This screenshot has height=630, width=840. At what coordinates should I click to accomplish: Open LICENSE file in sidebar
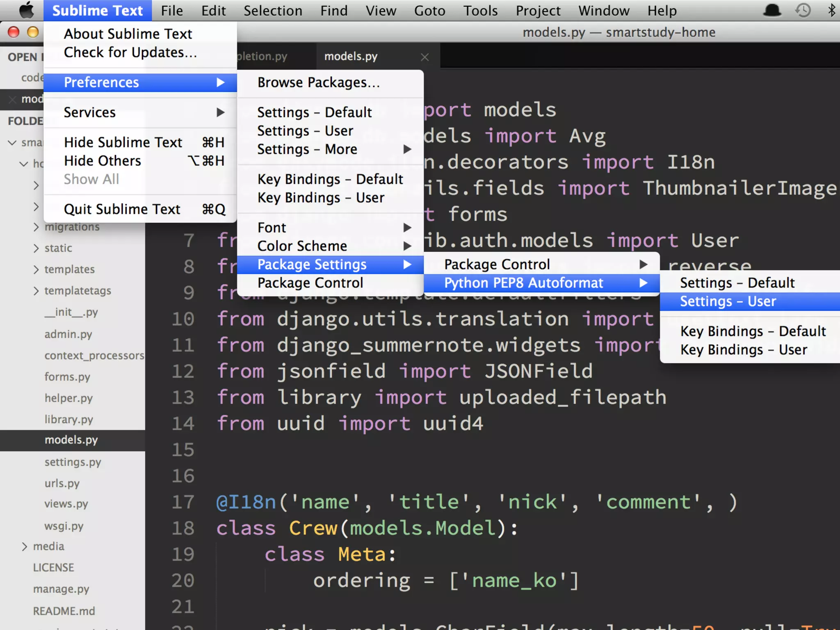coord(53,568)
